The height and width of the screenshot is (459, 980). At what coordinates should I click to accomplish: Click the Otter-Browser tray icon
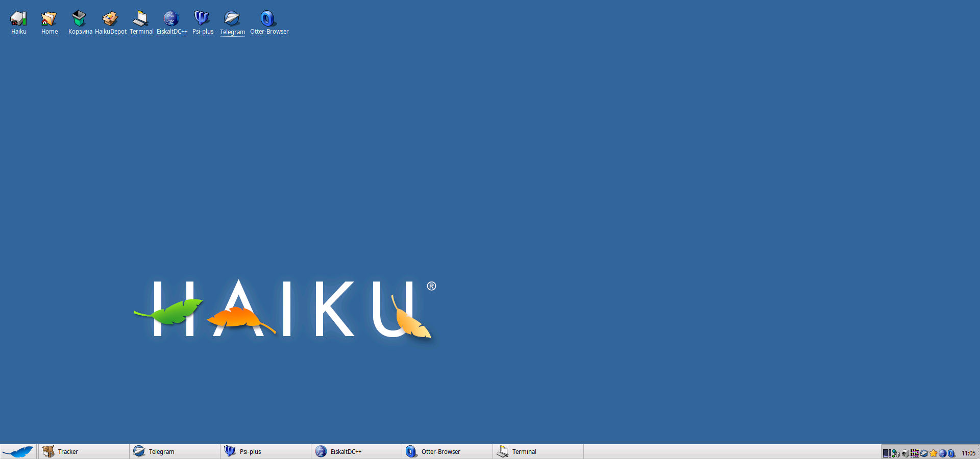[952, 453]
